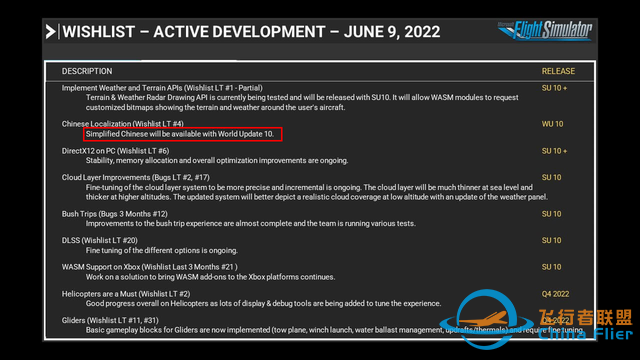The height and width of the screenshot is (360, 640).
Task: Select the Bush Trips bugs entry
Action: 115,214
